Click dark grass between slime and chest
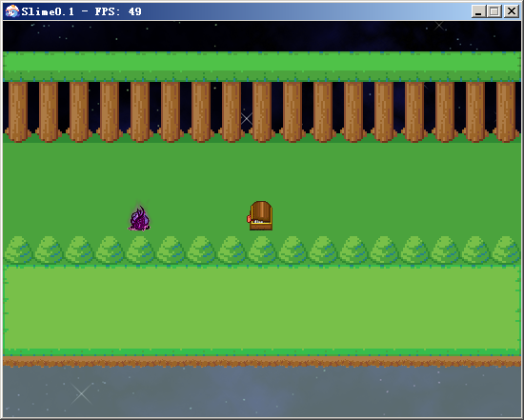Image resolution: width=524 pixels, height=420 pixels. (x=199, y=217)
